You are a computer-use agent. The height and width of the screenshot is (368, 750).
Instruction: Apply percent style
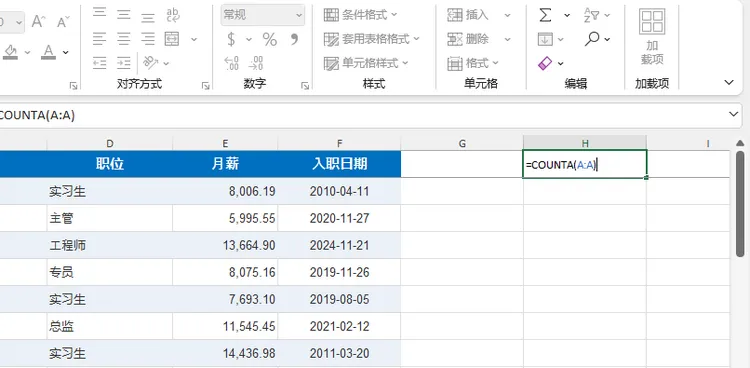(270, 39)
